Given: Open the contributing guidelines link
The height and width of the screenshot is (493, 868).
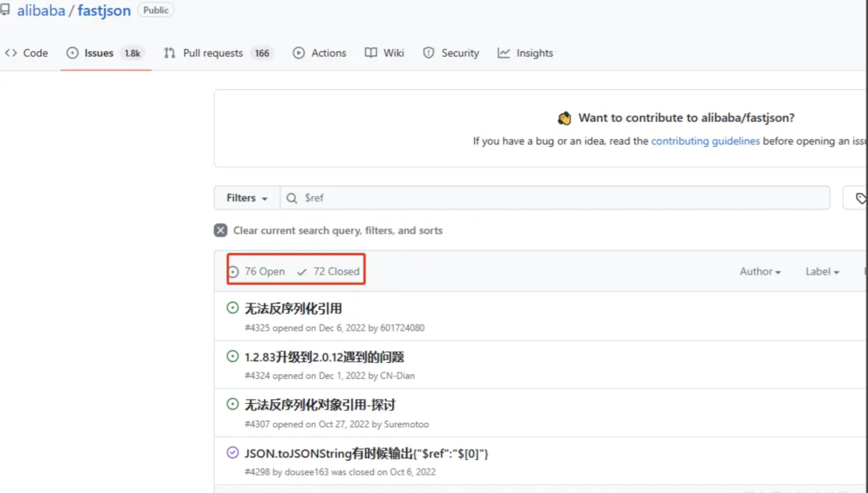Looking at the screenshot, I should [x=705, y=141].
